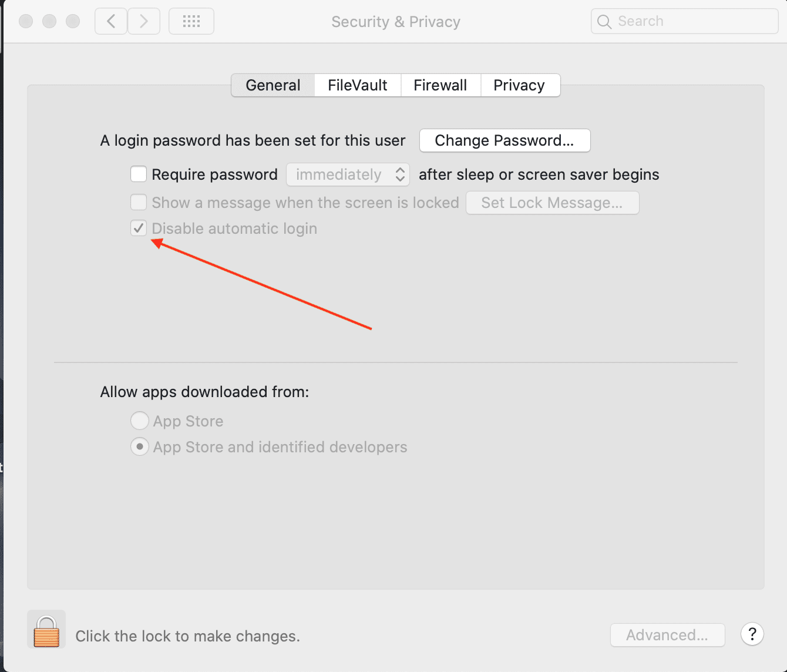Uncheck Disable automatic login checkbox
Image resolution: width=787 pixels, height=672 pixels.
139,229
